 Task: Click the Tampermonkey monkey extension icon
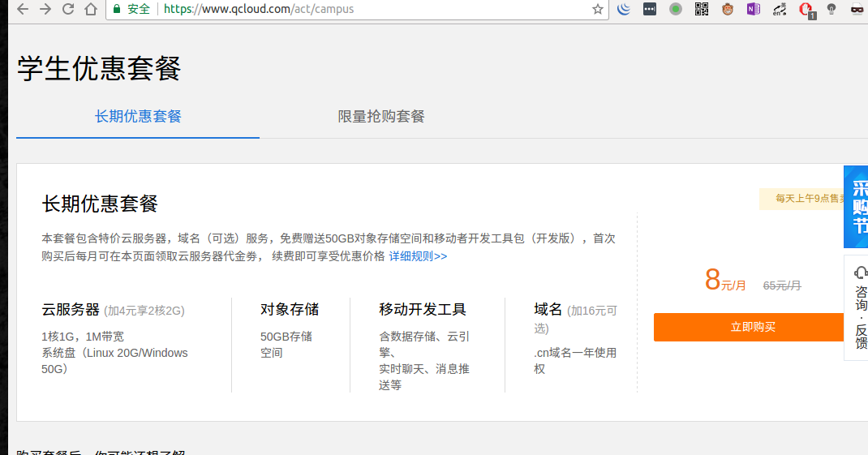(728, 10)
